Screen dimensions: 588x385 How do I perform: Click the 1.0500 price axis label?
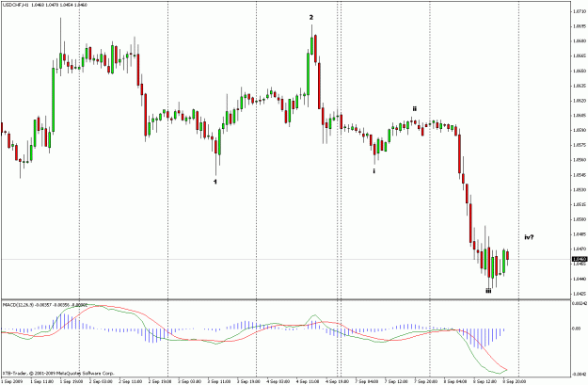pos(580,219)
